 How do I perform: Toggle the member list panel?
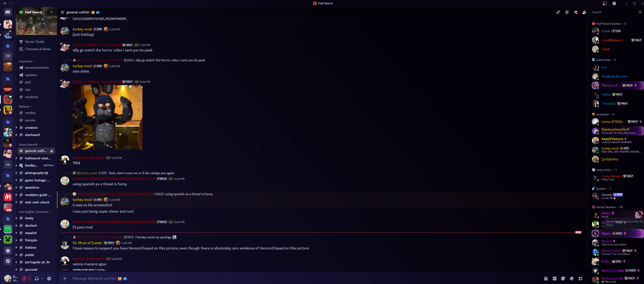pos(584,12)
